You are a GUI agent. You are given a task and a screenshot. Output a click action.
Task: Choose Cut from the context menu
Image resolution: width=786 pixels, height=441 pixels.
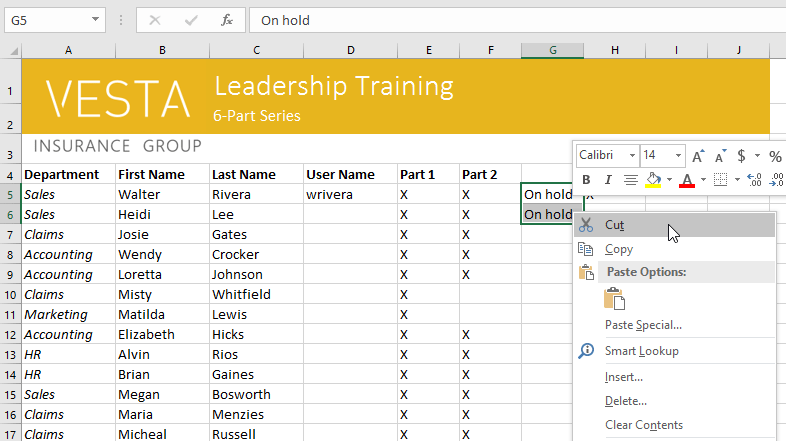(616, 225)
